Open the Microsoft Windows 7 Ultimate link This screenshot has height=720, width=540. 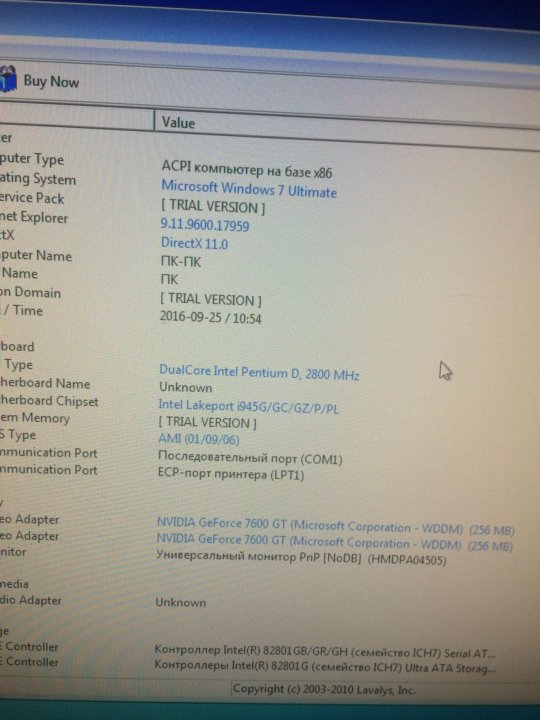point(249,189)
